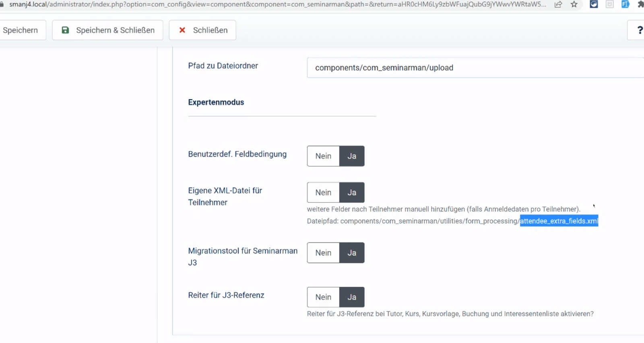This screenshot has width=644, height=343.
Task: Open the dark blue circle browser extension
Action: tap(594, 4)
